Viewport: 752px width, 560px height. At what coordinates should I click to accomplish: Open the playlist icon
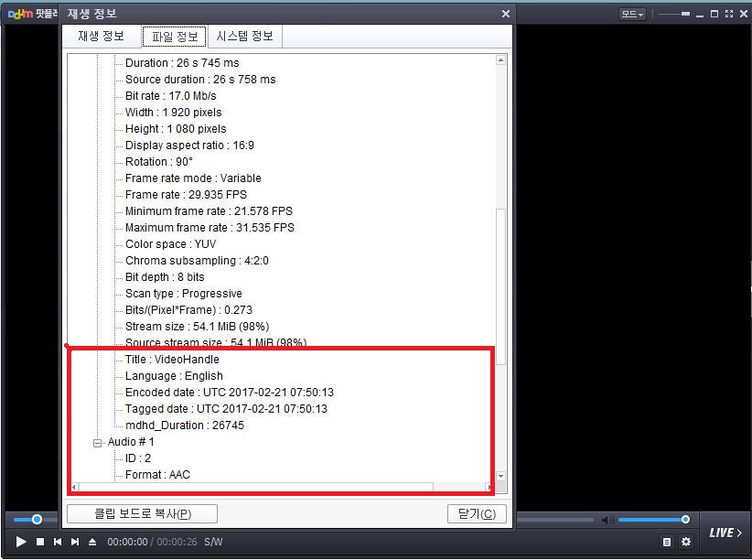point(667,542)
